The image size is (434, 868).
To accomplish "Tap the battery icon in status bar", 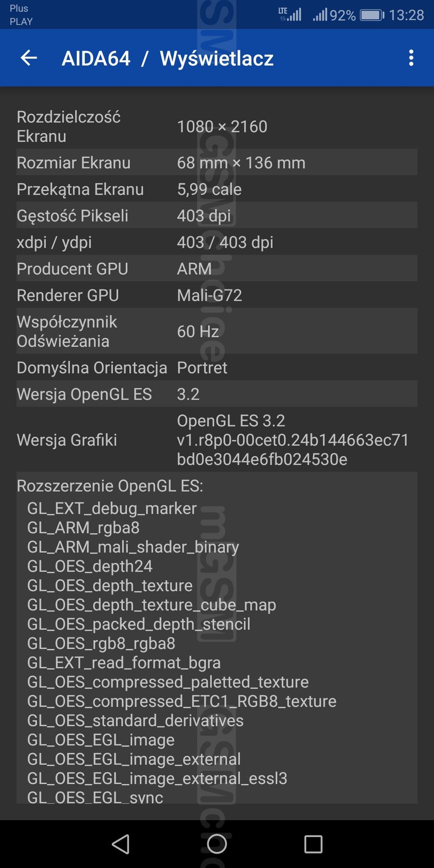I will coord(372,15).
